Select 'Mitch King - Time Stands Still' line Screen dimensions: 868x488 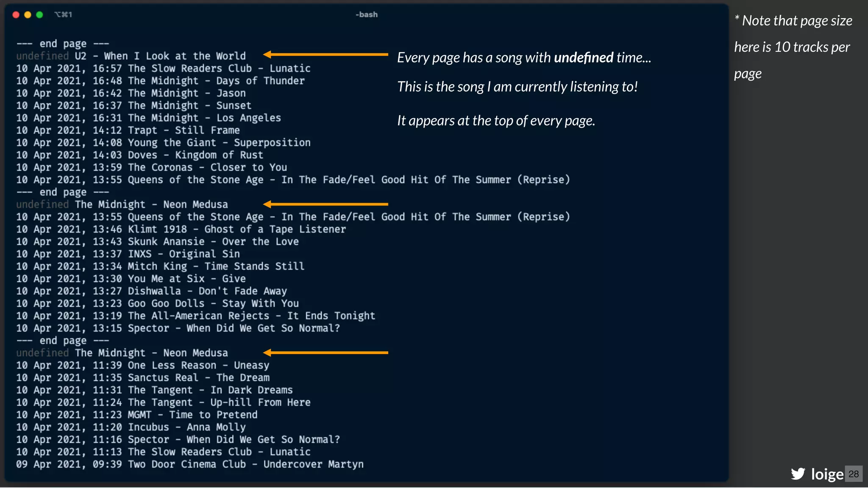(160, 266)
